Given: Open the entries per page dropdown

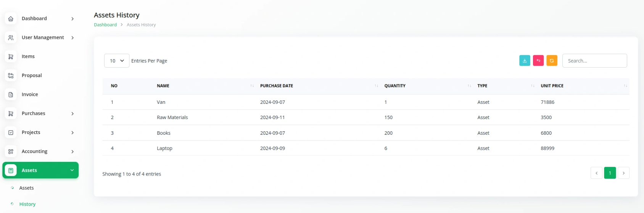Looking at the screenshot, I should click(117, 61).
